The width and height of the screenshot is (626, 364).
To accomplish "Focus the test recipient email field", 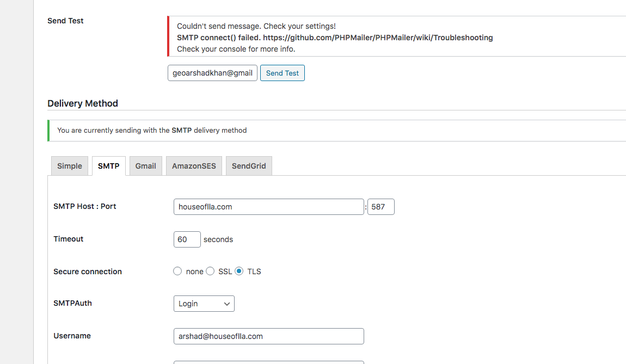I will pos(212,73).
